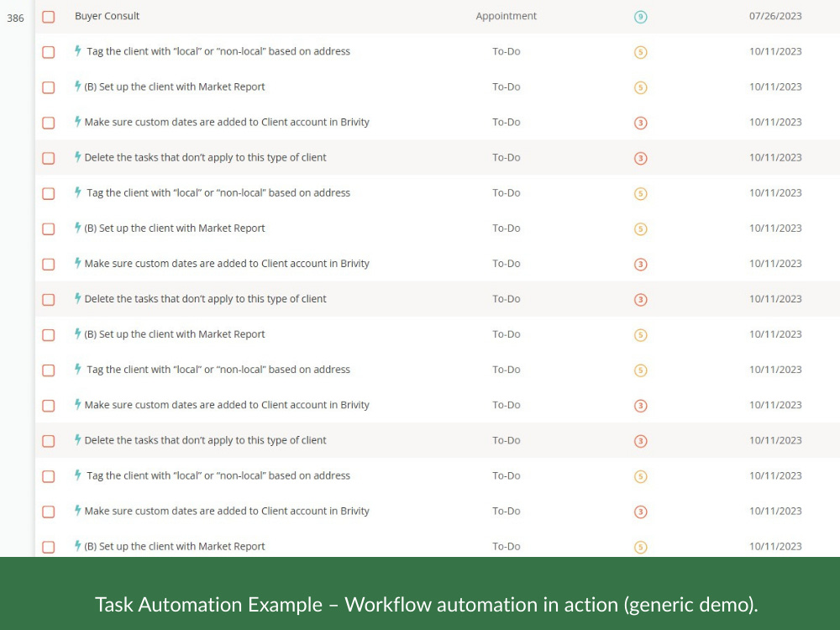
Task: Click priority 9 circle on Buyer Consult row
Action: tap(640, 17)
